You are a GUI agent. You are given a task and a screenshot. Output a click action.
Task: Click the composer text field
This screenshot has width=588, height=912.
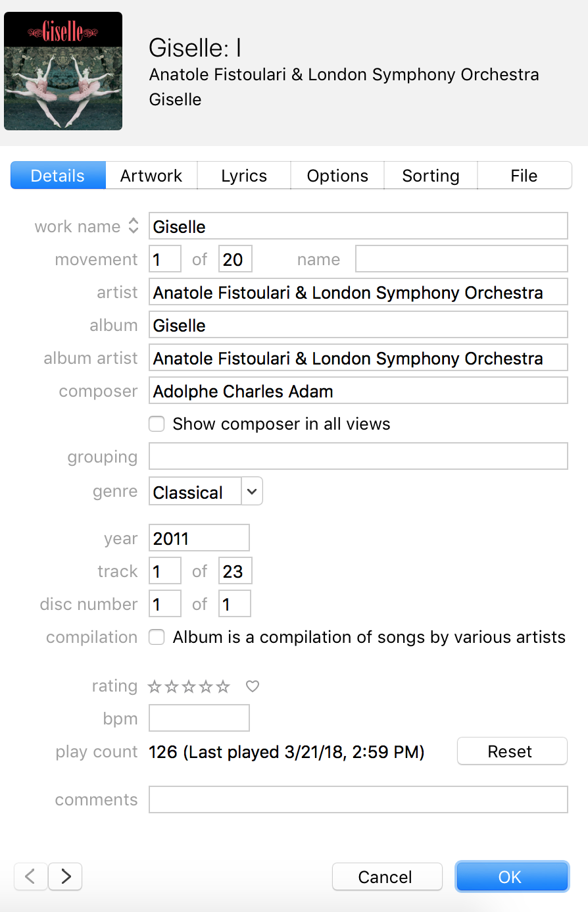[358, 391]
